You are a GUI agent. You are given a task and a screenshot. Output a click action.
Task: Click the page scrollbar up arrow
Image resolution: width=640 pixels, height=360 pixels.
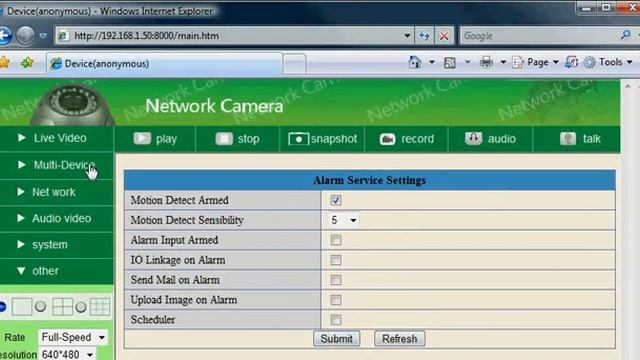[628, 87]
